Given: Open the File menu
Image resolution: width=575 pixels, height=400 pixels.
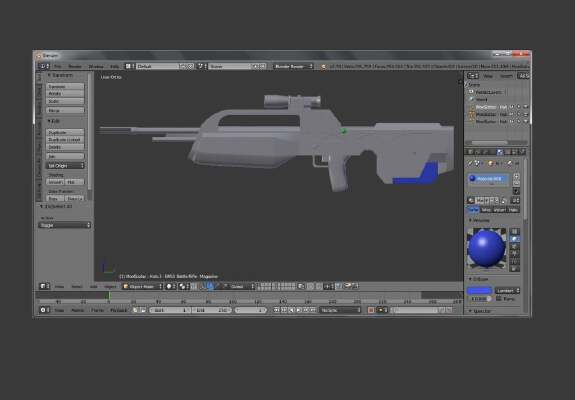Looking at the screenshot, I should [58, 66].
